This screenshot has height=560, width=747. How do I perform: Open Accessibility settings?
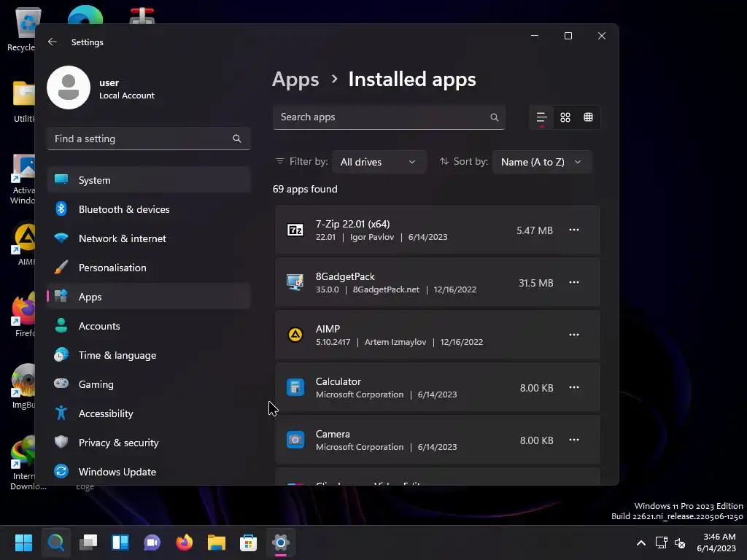pos(149,413)
